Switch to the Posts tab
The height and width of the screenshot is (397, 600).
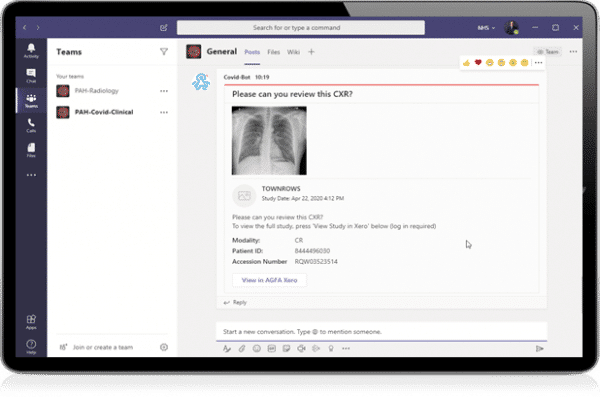point(252,52)
